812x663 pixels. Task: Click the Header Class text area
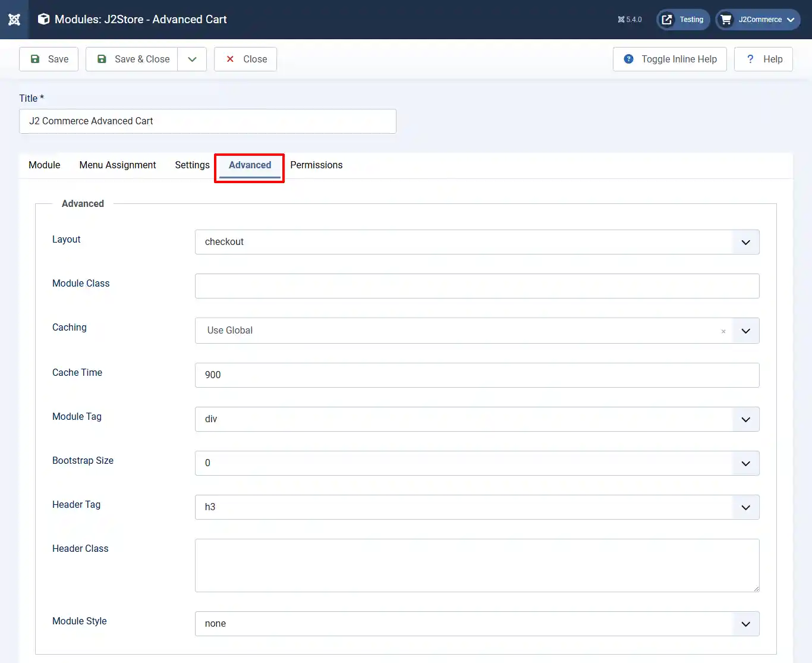click(477, 565)
